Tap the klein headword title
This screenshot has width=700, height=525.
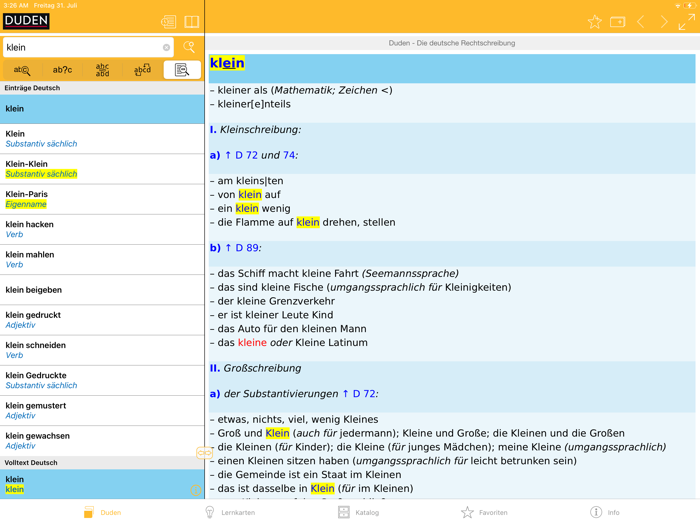227,63
